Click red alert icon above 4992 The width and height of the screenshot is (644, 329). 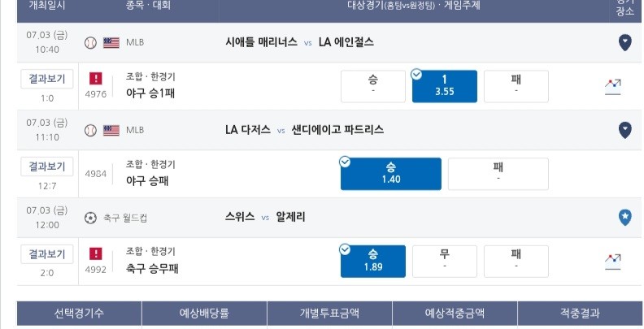pyautogui.click(x=96, y=254)
